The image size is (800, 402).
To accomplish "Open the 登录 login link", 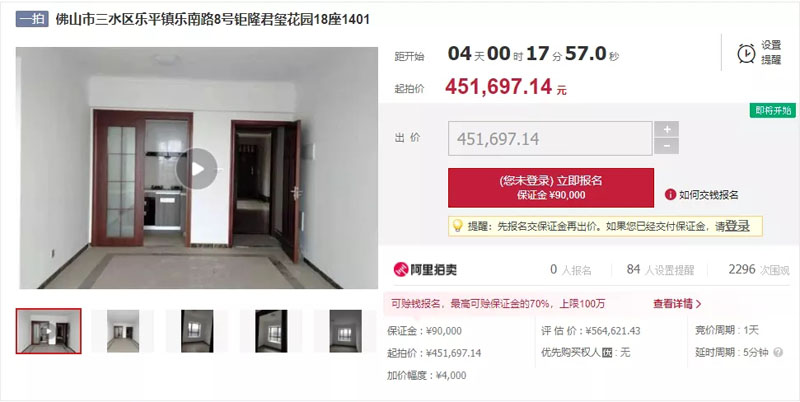I will click(x=737, y=226).
